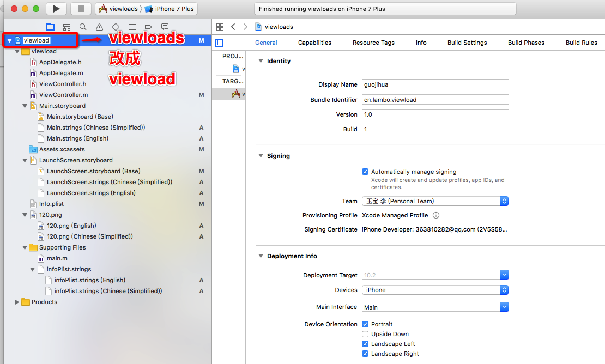Click the AppDelegate.h header file icon
605x364 pixels.
pos(33,62)
